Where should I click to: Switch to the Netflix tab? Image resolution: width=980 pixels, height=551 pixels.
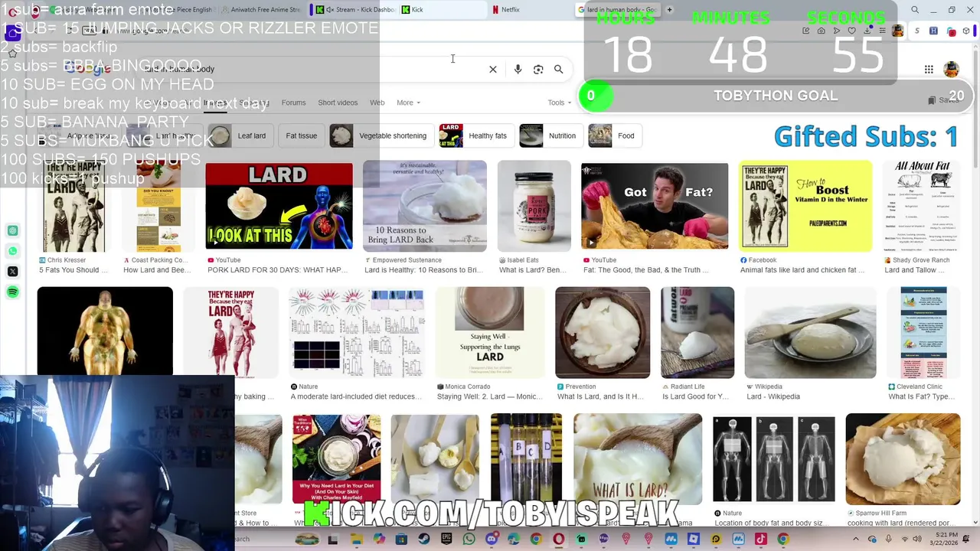[x=532, y=10]
